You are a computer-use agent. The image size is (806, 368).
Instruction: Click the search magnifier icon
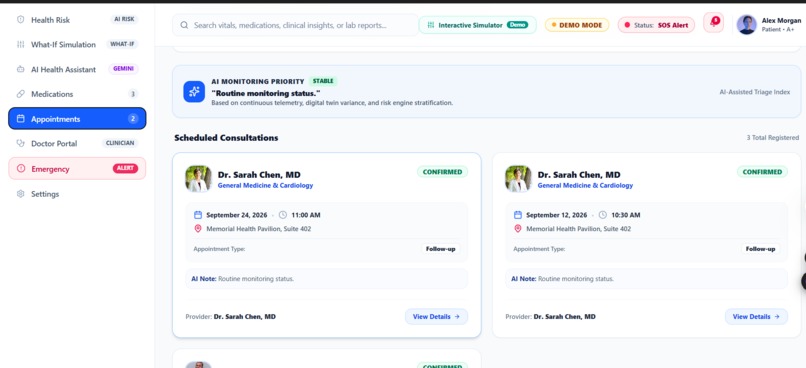pyautogui.click(x=184, y=25)
